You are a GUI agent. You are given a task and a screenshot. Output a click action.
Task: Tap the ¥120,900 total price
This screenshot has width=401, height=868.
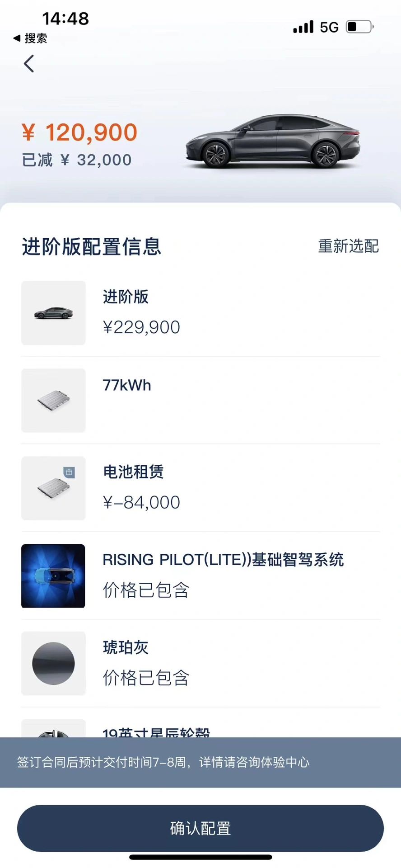point(80,132)
